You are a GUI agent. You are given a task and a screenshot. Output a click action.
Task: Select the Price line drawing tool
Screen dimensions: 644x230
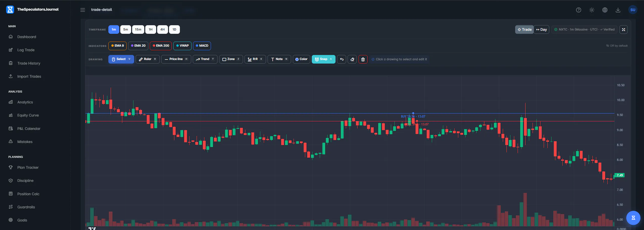coord(176,59)
